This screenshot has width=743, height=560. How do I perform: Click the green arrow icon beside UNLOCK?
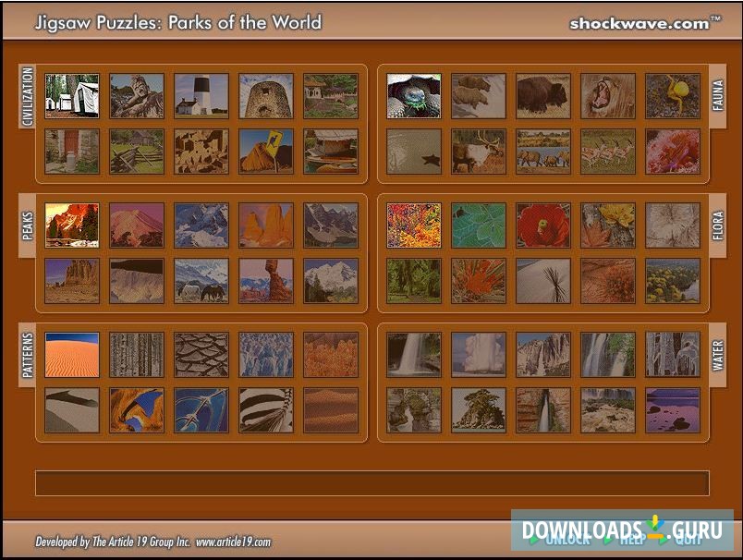point(534,539)
